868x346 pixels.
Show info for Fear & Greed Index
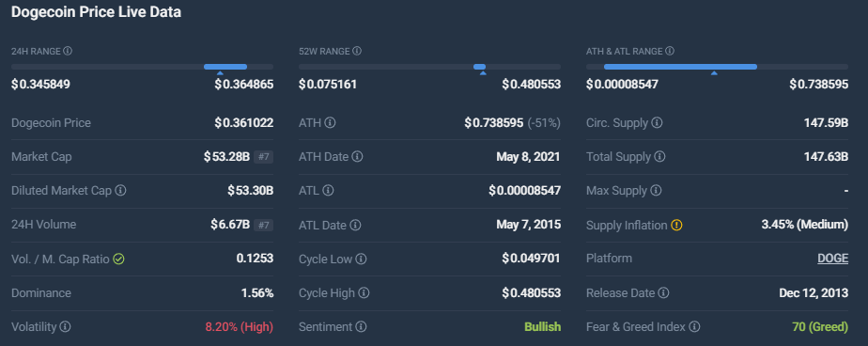[694, 327]
